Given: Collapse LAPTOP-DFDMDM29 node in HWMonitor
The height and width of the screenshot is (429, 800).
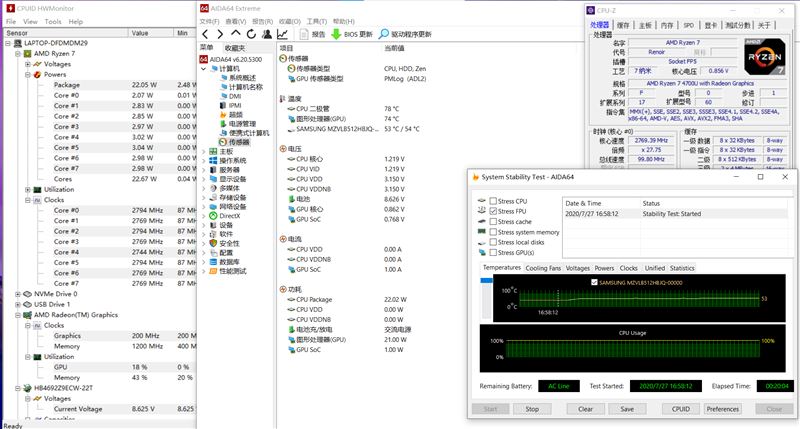Looking at the screenshot, I should pyautogui.click(x=8, y=43).
